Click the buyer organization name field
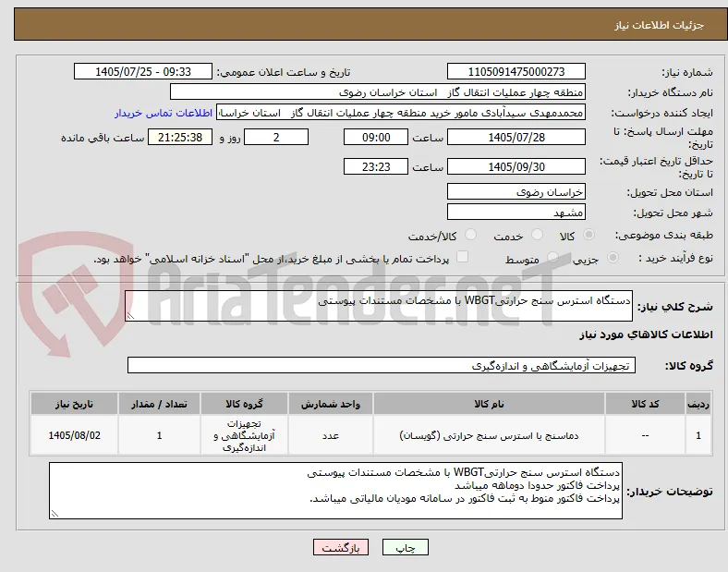The height and width of the screenshot is (572, 728). tap(378, 91)
